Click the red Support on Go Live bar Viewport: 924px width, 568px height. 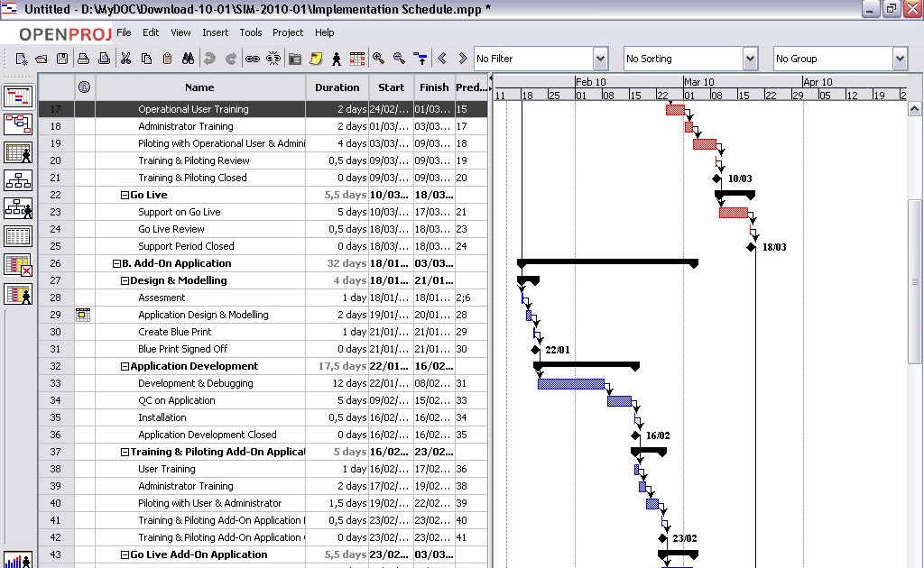click(x=734, y=213)
